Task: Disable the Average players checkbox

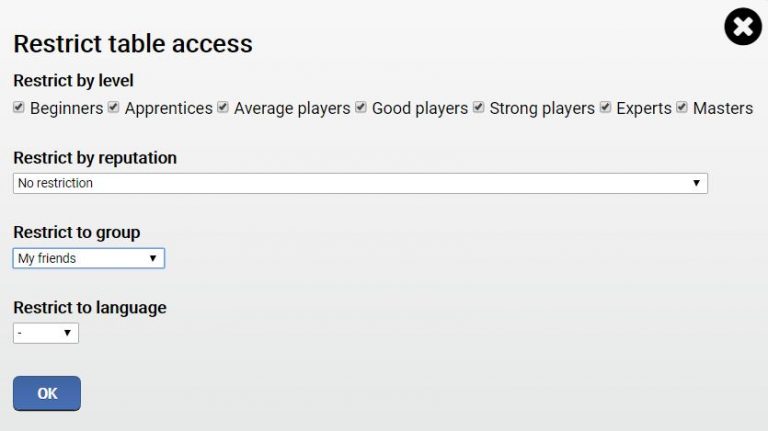Action: (x=223, y=107)
